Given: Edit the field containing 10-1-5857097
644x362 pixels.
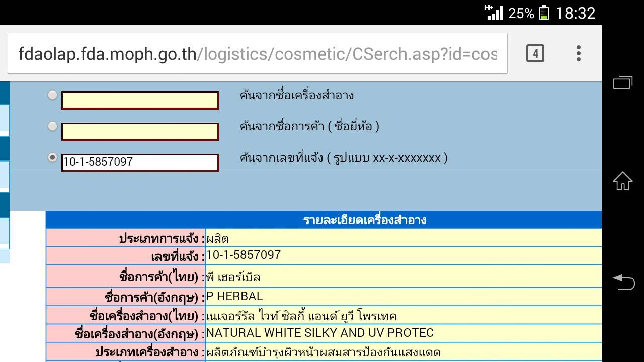Looking at the screenshot, I should [x=140, y=162].
